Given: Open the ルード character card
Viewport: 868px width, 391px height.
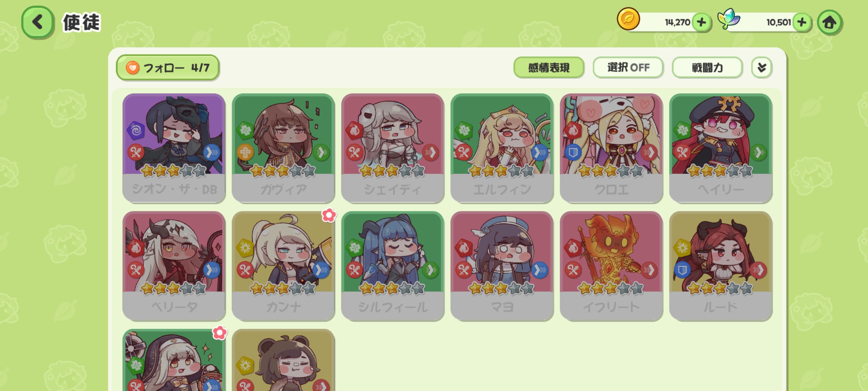Looking at the screenshot, I should (721, 266).
